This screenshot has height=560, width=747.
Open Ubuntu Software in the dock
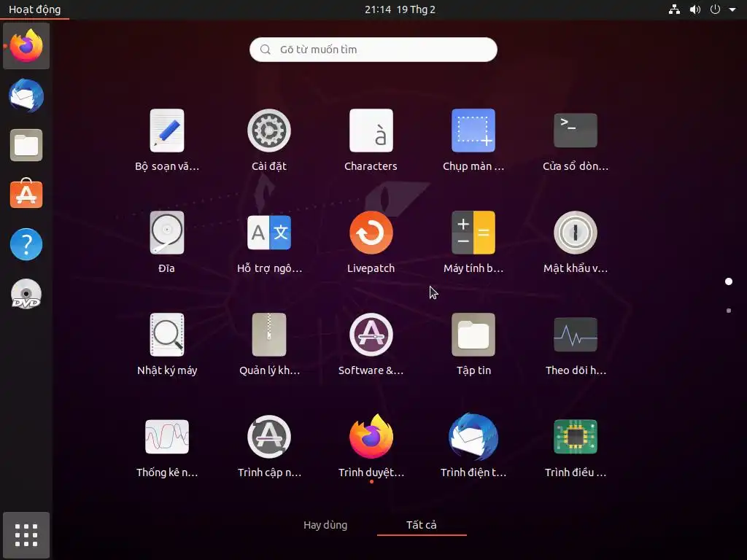pos(26,194)
